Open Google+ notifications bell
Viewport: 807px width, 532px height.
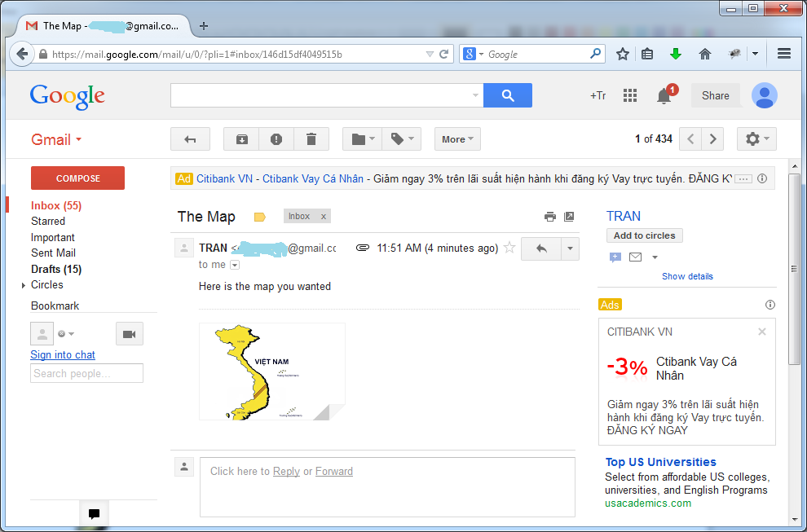pyautogui.click(x=664, y=95)
